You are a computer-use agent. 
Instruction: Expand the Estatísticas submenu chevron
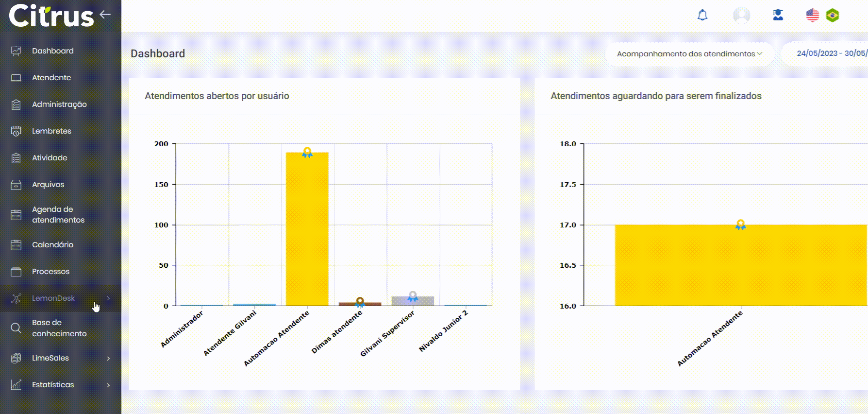(x=108, y=385)
